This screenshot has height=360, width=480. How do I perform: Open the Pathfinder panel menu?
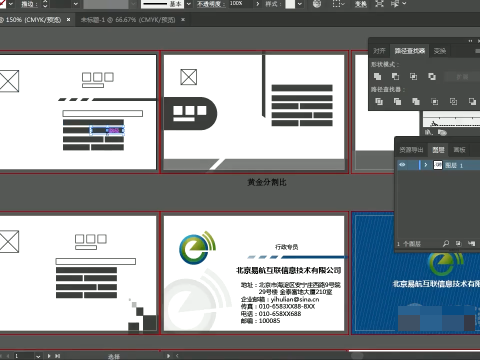tap(477, 51)
